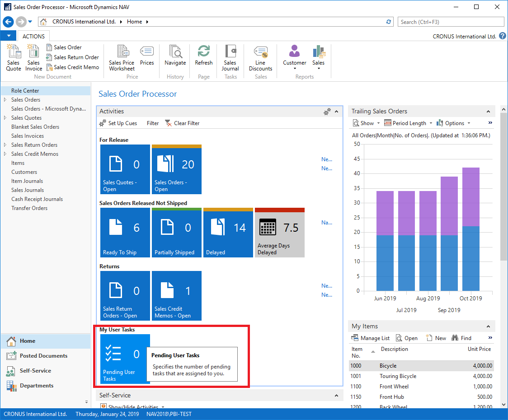The width and height of the screenshot is (508, 420).
Task: Click the Sales Credit Memo ribbon action
Action: [x=73, y=67]
